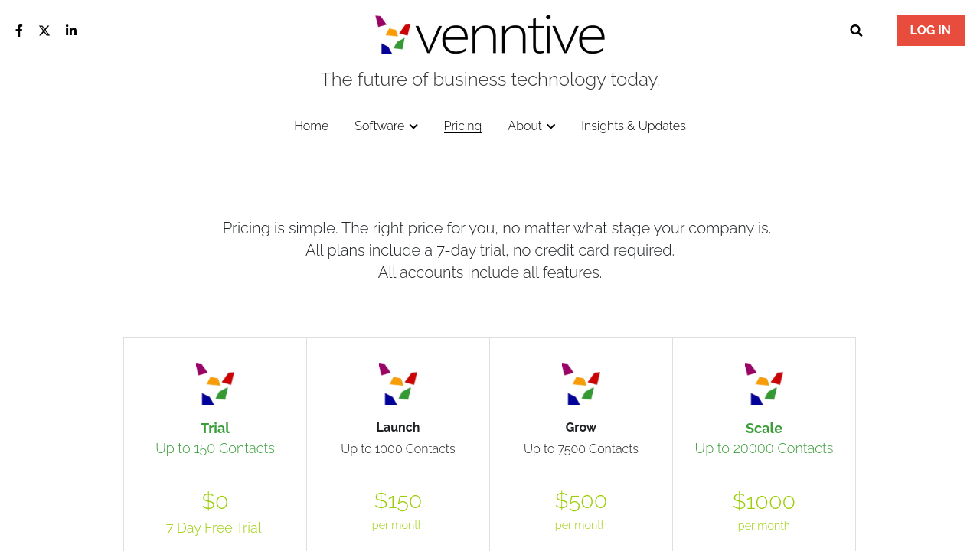Click the search magnifier icon
Image resolution: width=980 pixels, height=551 pixels.
coord(856,31)
